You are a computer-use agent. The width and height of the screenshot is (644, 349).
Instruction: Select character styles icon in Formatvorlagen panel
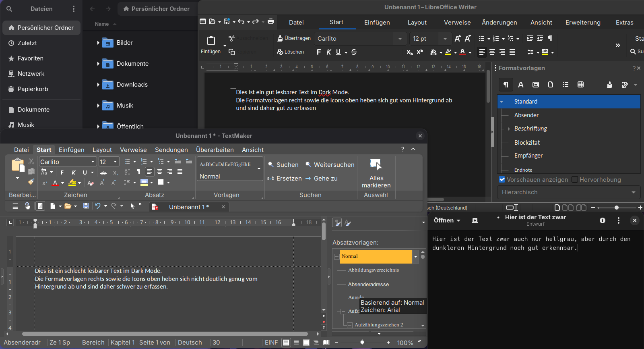[x=521, y=85]
